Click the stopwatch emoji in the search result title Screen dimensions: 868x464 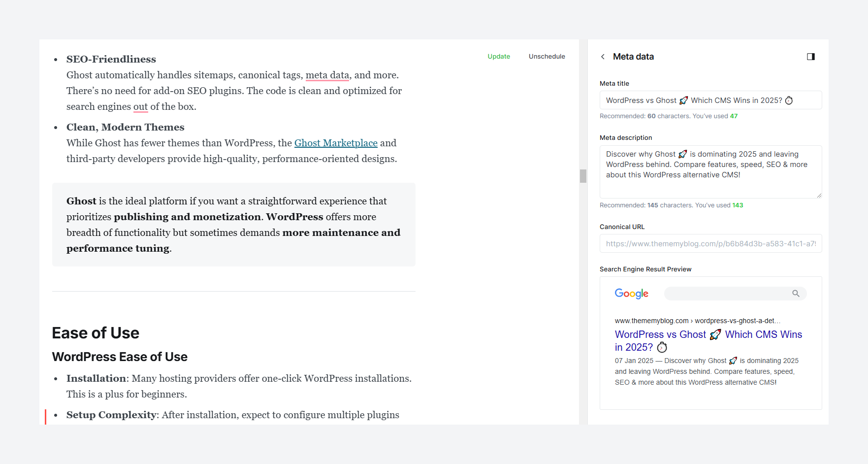[662, 347]
